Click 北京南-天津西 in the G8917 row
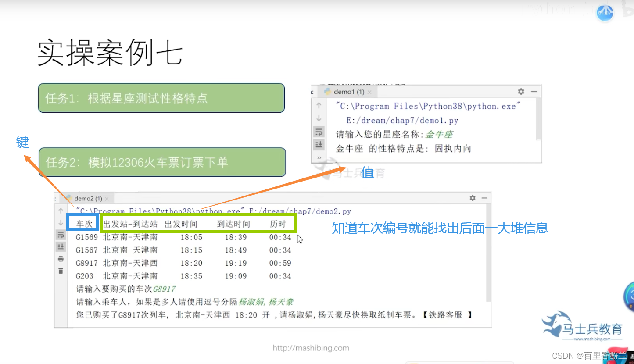The height and width of the screenshot is (364, 634). [130, 263]
